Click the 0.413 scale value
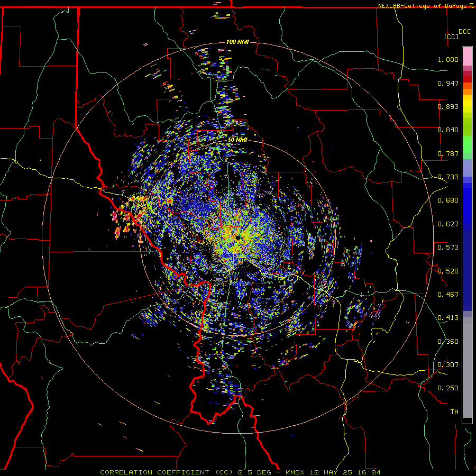Viewport: 476px width, 476px height. point(448,318)
